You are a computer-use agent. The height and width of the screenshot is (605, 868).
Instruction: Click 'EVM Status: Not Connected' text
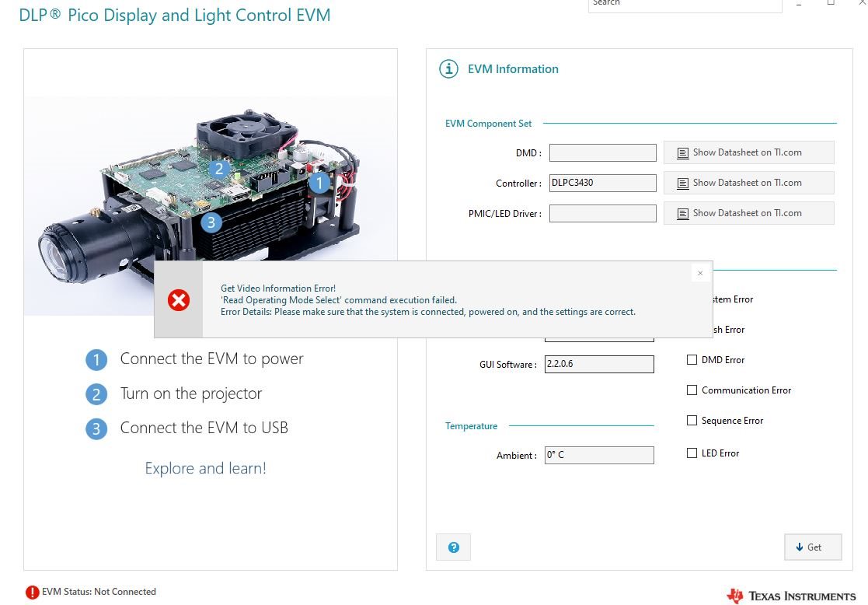[99, 592]
